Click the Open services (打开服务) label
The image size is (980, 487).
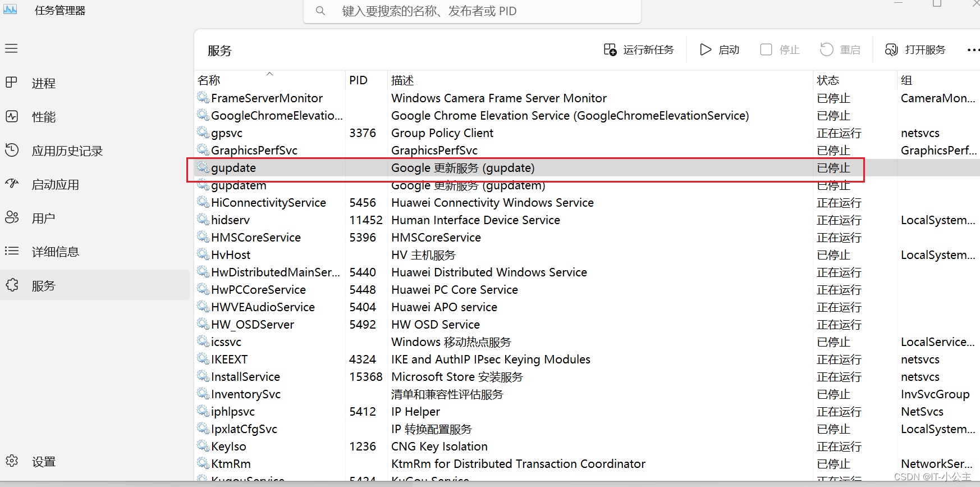click(926, 50)
